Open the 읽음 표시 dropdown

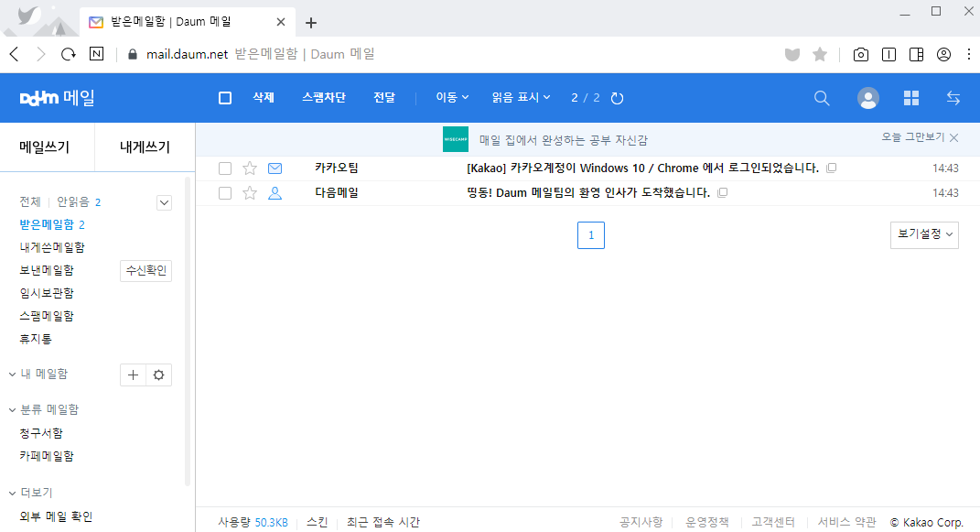click(x=521, y=98)
